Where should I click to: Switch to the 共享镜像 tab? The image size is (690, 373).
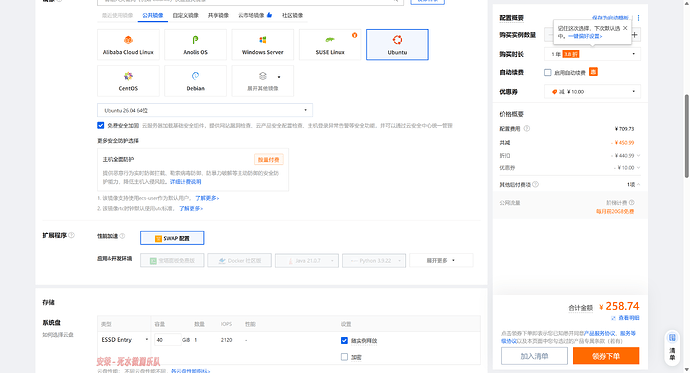coord(218,15)
